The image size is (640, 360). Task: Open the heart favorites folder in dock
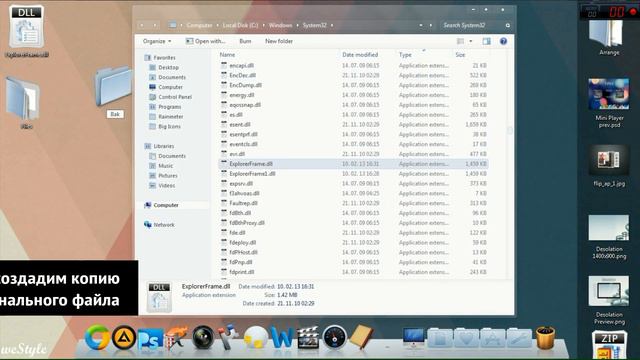(466, 339)
